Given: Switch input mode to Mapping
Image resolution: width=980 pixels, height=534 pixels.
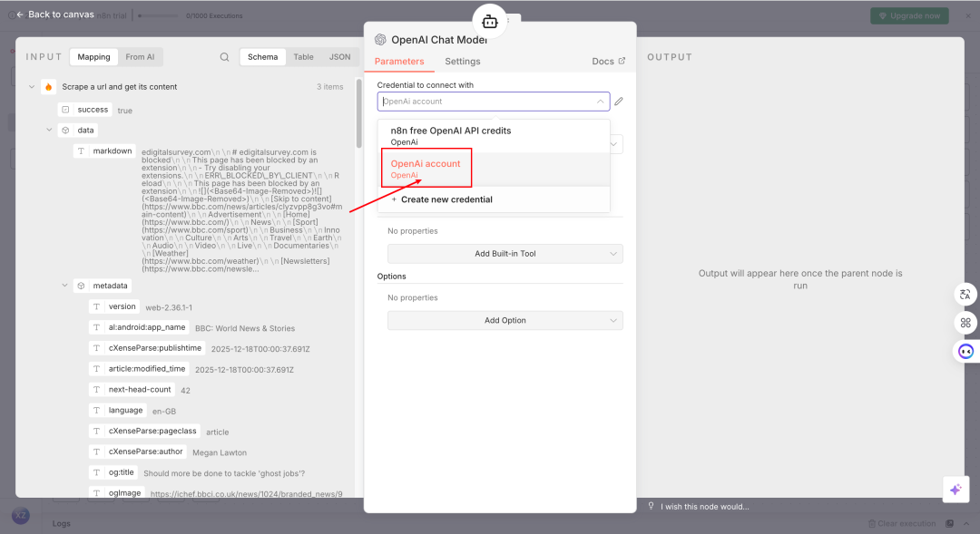Looking at the screenshot, I should click(93, 57).
